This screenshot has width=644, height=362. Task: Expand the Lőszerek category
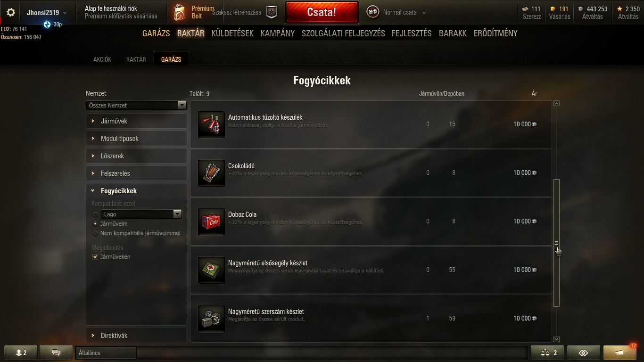pyautogui.click(x=136, y=156)
